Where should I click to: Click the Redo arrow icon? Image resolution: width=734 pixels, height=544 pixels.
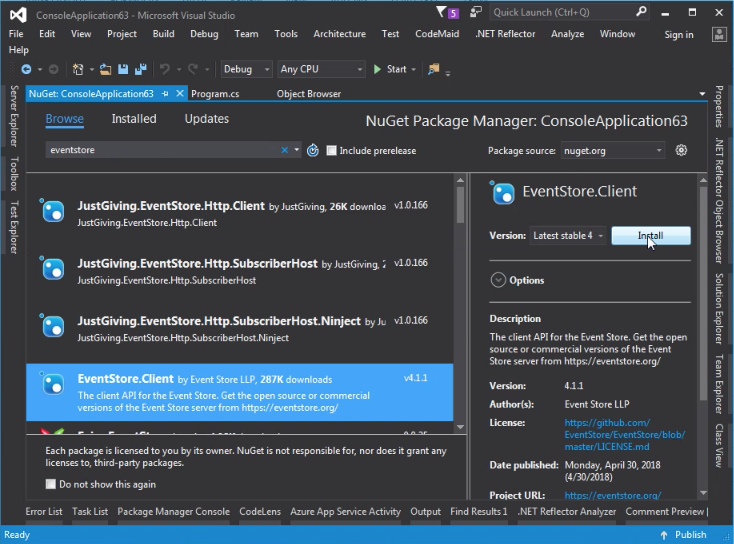pos(193,69)
